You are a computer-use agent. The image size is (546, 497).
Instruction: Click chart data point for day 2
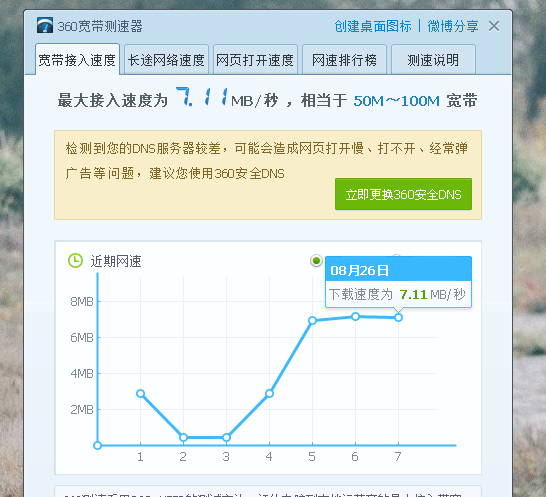click(x=184, y=437)
